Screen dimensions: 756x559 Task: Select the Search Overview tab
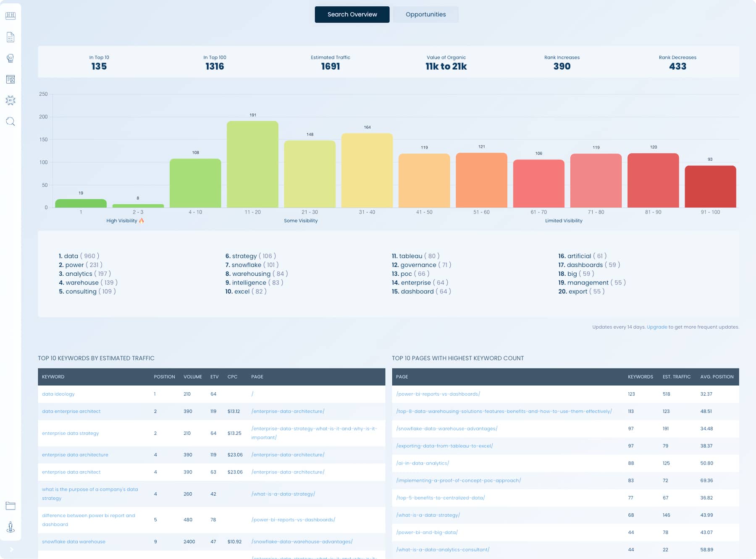352,14
